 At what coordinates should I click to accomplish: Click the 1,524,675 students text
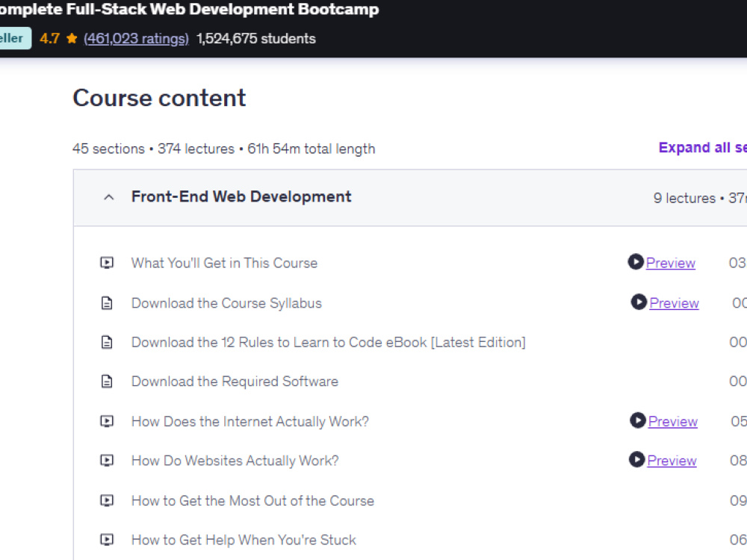point(256,39)
